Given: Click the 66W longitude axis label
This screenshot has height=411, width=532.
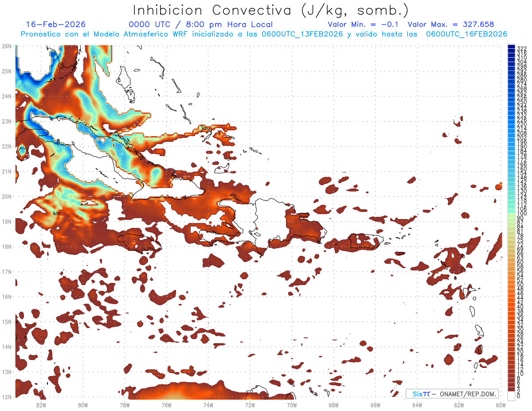Looking at the screenshot, I should [376, 405].
